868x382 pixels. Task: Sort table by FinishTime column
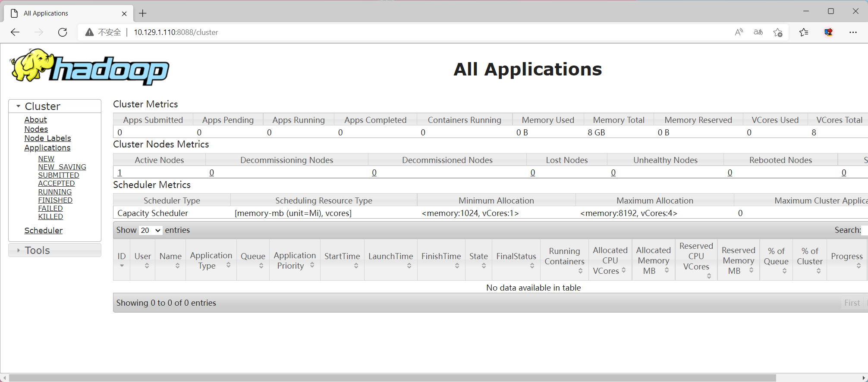click(441, 260)
